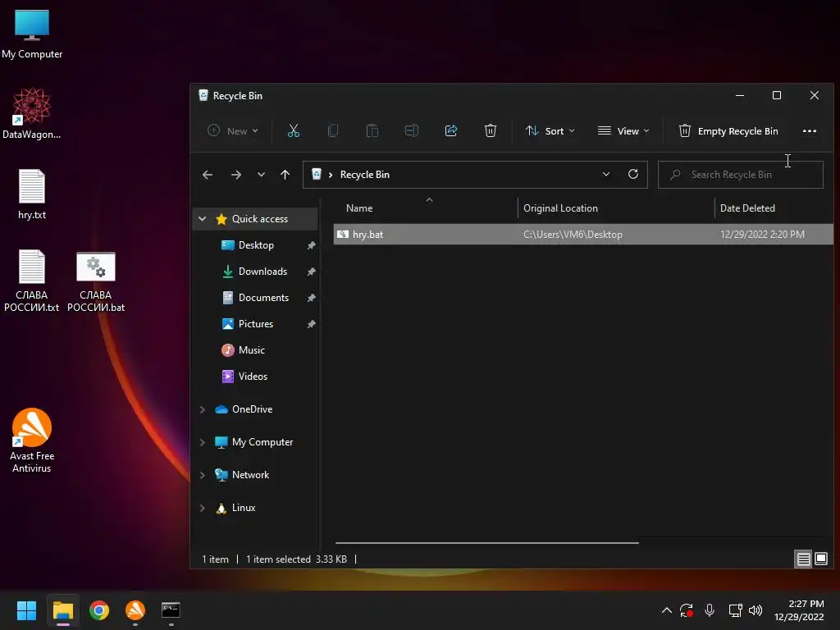Open Desktop in Quick access

[256, 244]
